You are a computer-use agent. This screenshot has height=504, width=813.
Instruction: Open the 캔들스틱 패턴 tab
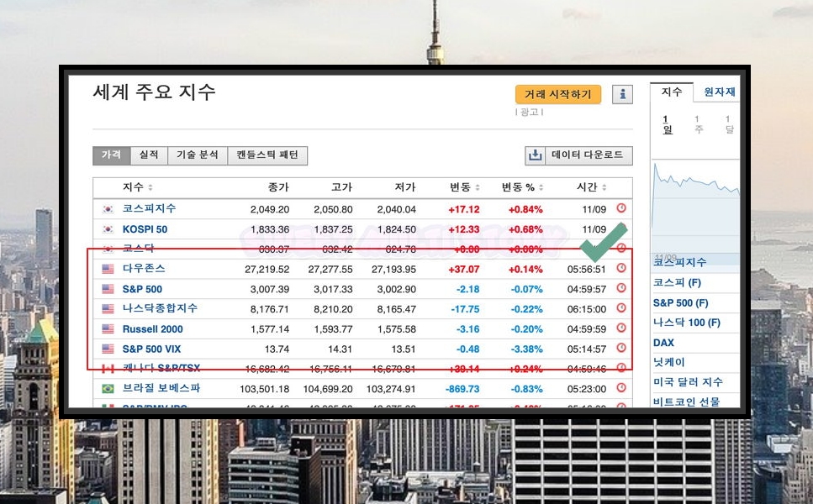[x=267, y=155]
